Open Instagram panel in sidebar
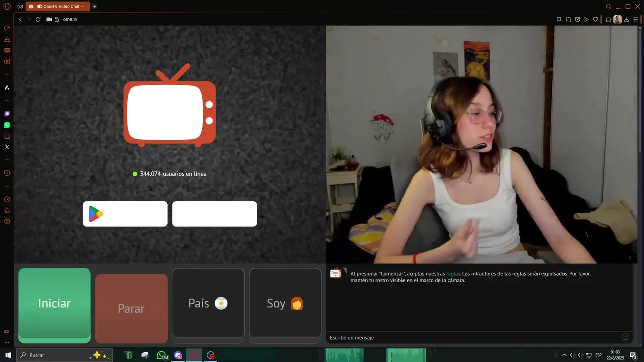The image size is (644, 362). point(7,136)
